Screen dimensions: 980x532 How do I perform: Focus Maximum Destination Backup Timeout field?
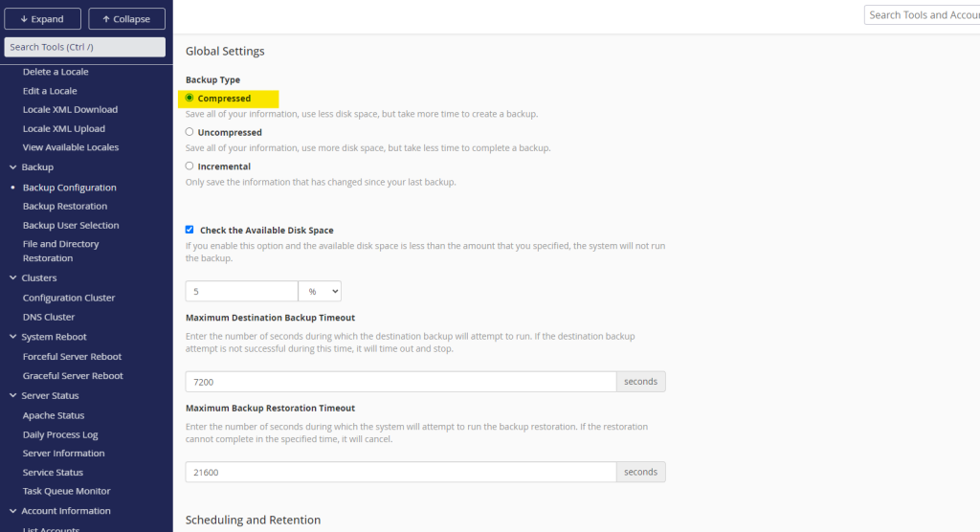(x=400, y=382)
